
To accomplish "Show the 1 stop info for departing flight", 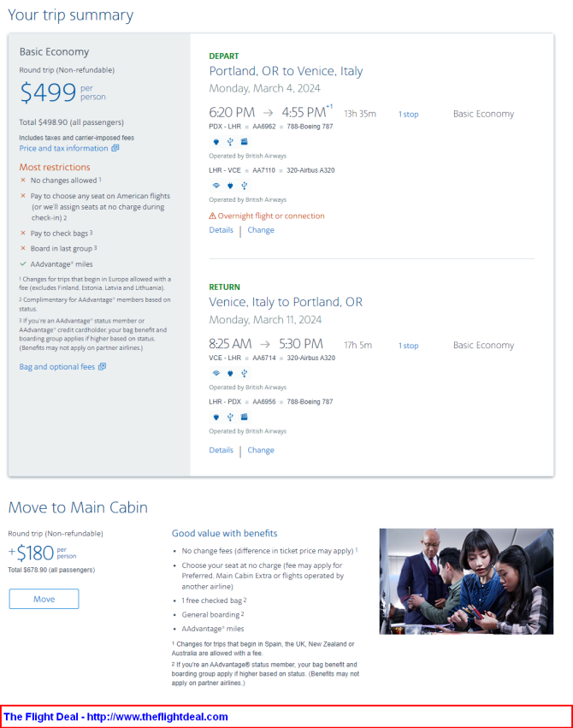I will pyautogui.click(x=408, y=115).
